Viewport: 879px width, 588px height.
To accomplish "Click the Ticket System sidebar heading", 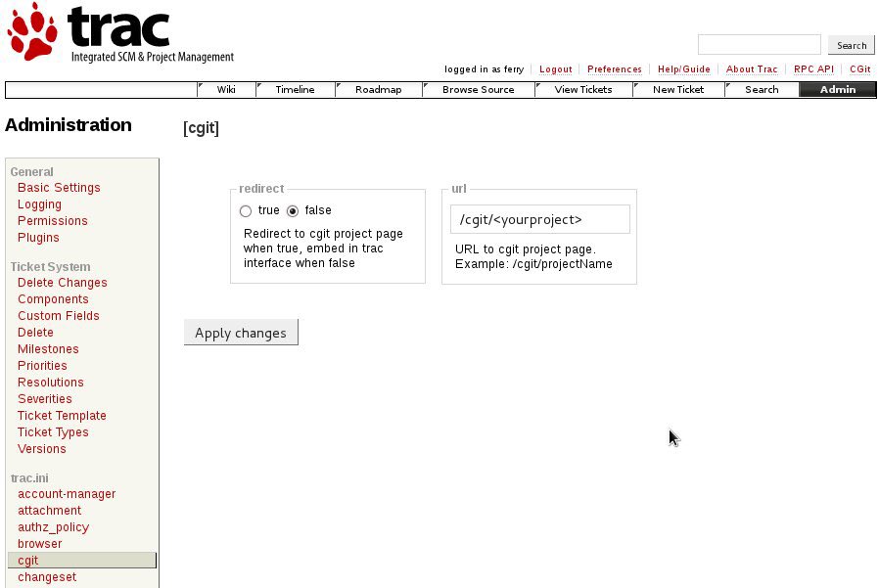I will point(51,267).
